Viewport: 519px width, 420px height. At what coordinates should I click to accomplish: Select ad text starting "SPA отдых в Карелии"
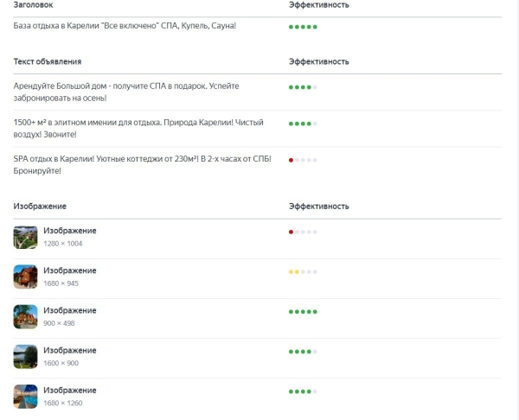click(x=142, y=164)
